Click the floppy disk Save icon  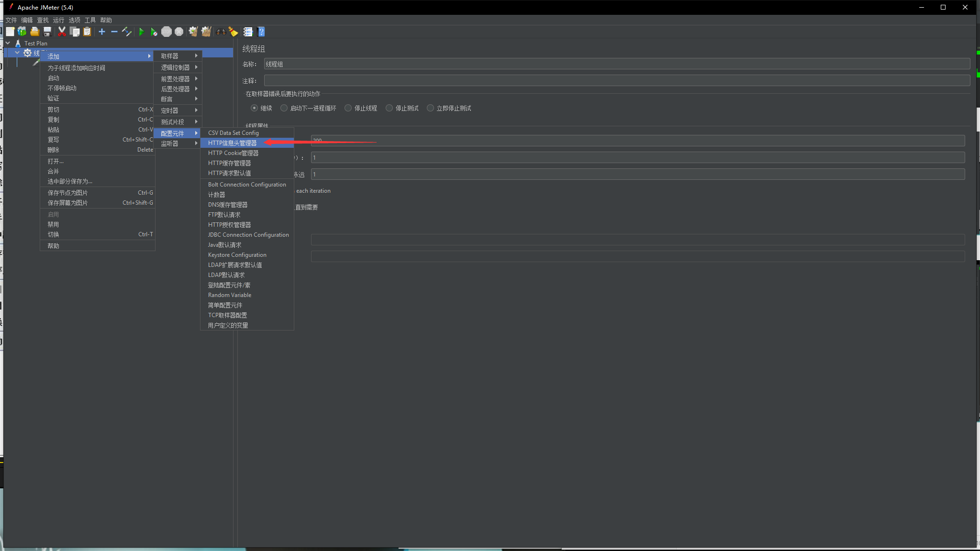point(47,32)
